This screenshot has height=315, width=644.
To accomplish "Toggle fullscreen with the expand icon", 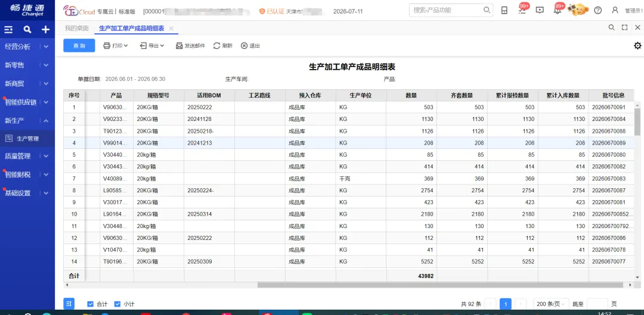I will point(625,27).
